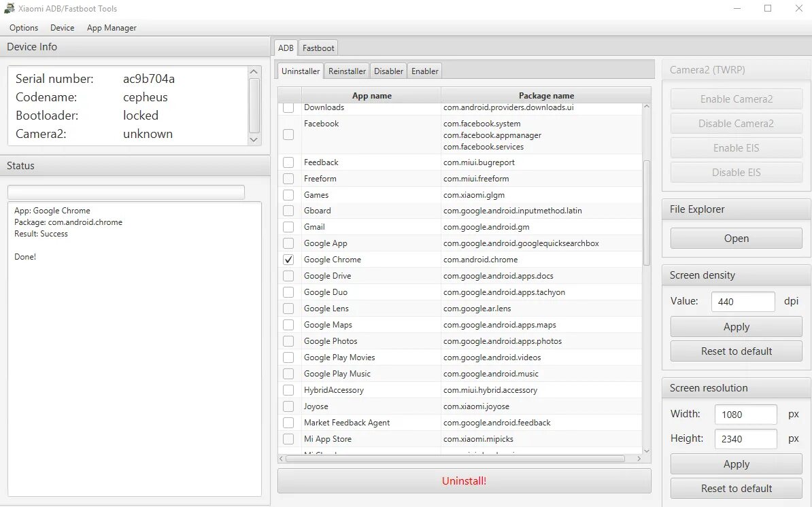Select the com.miui.bugreport package cell
The width and height of the screenshot is (812, 507).
coord(541,162)
